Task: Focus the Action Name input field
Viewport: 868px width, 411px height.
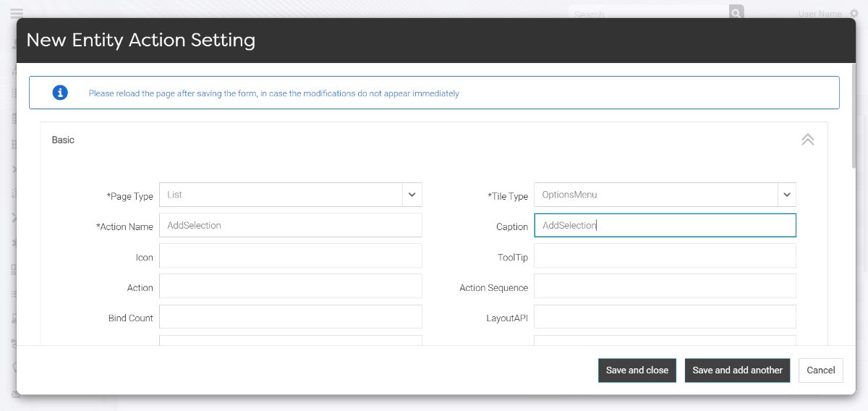Action: click(291, 225)
